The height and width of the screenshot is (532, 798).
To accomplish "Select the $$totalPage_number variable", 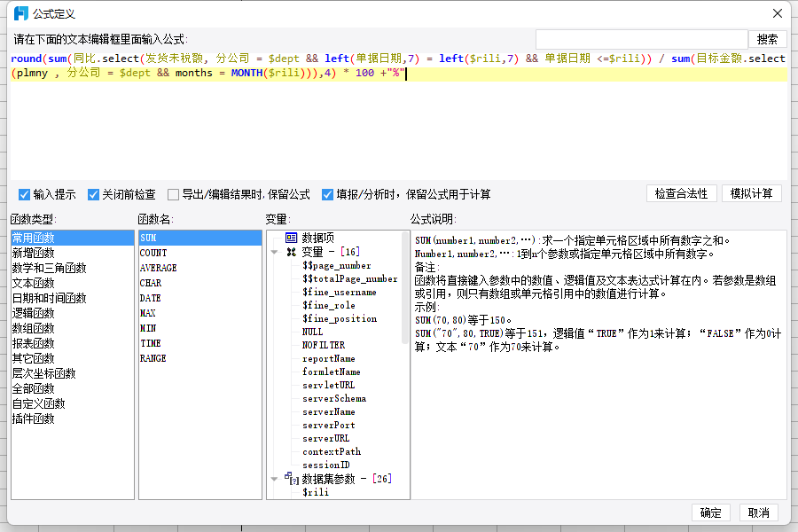I will [x=349, y=279].
